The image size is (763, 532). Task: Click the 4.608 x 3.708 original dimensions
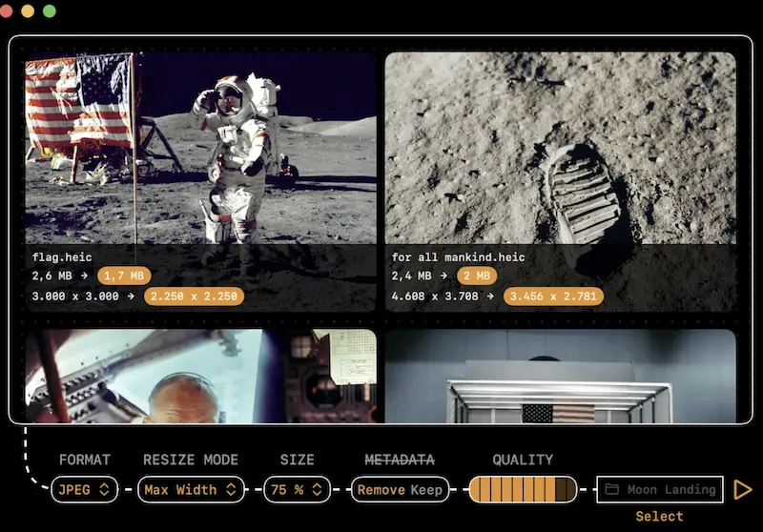[x=435, y=297]
